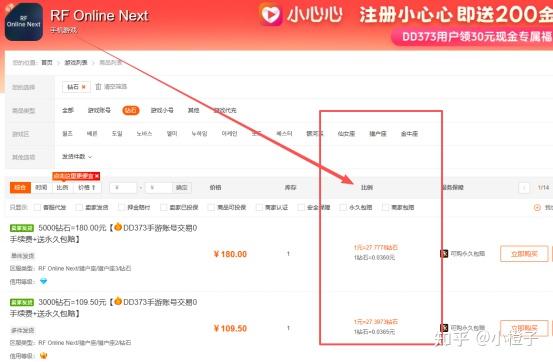
Task: Click the orange DD373 icon in 3000钻石 title
Action: [x=118, y=301]
